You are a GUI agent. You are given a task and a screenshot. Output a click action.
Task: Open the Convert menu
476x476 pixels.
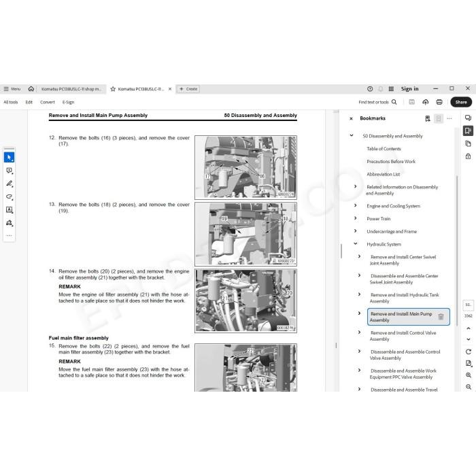(48, 102)
